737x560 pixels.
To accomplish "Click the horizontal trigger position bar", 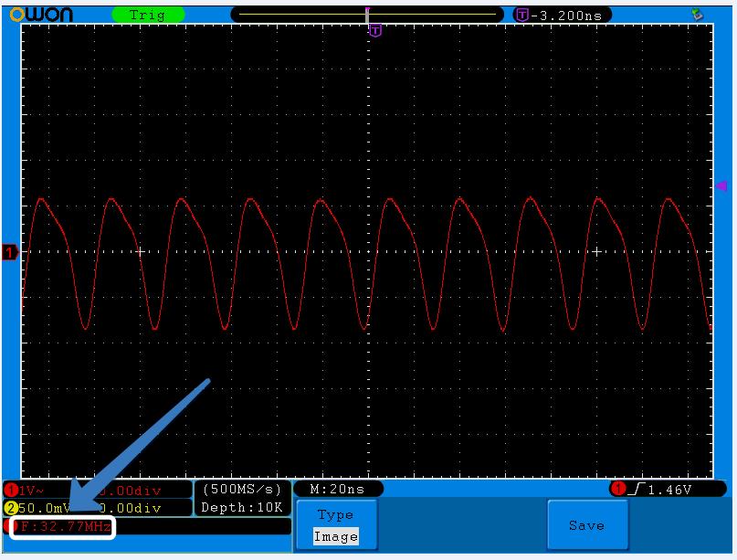I will tap(367, 15).
